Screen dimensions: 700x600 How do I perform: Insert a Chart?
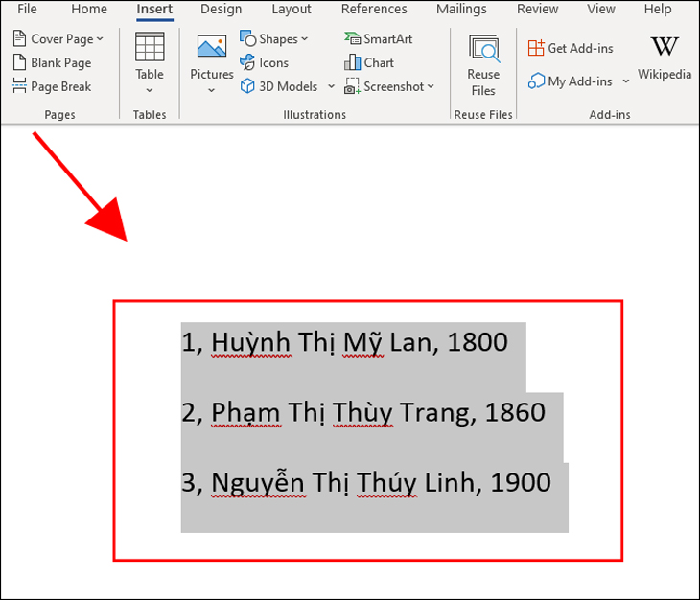coord(369,63)
